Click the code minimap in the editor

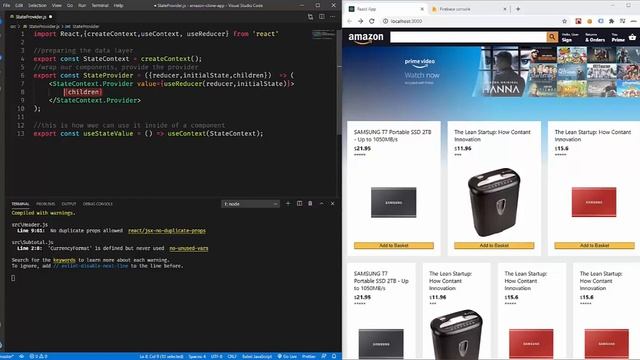323,35
